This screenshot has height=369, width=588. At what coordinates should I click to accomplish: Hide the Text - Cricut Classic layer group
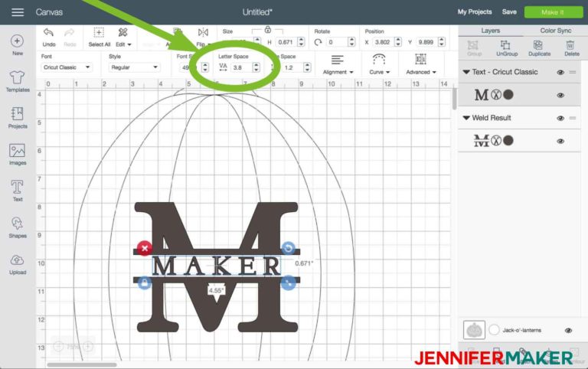[x=560, y=73]
